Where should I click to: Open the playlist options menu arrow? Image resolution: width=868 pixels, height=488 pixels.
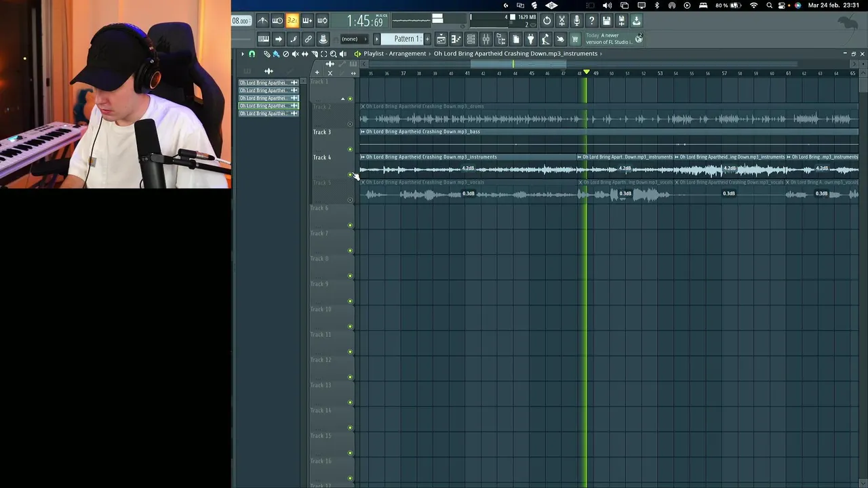click(242, 54)
